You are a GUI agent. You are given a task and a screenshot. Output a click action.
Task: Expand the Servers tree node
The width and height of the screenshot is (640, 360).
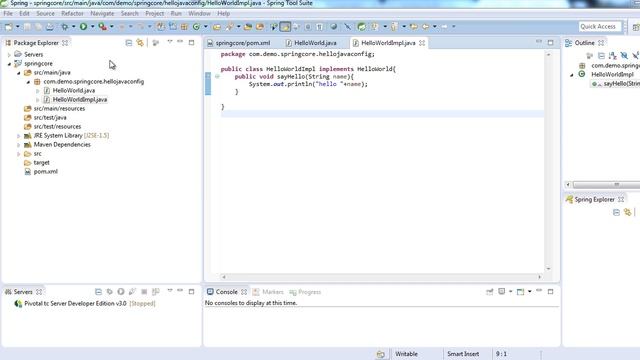[x=9, y=55]
